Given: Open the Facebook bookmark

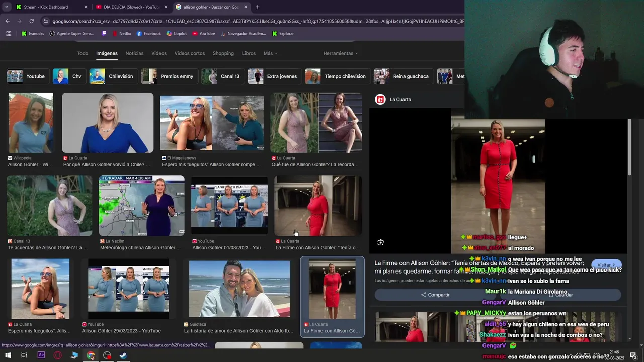Looking at the screenshot, I should pyautogui.click(x=148, y=34).
